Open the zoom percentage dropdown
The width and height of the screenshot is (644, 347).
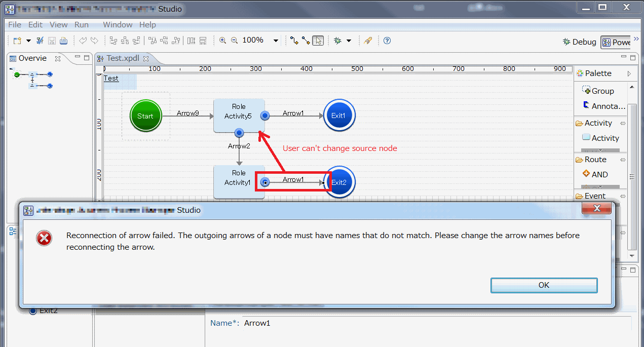click(x=276, y=41)
